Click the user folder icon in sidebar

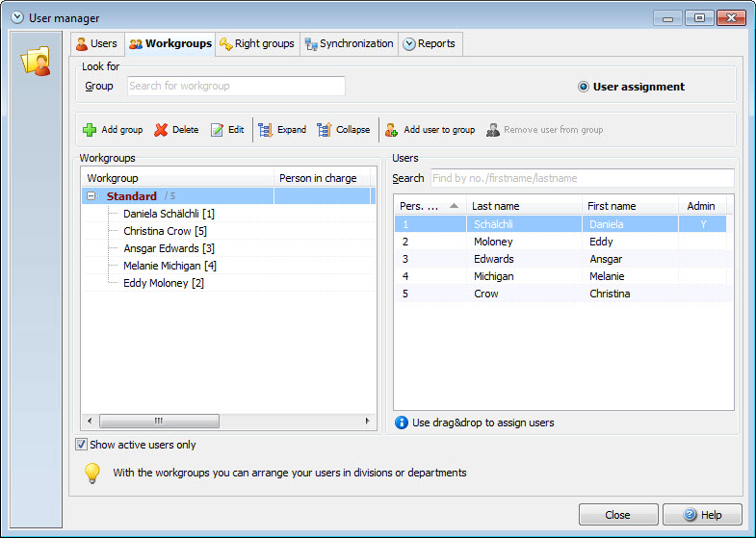coord(36,62)
